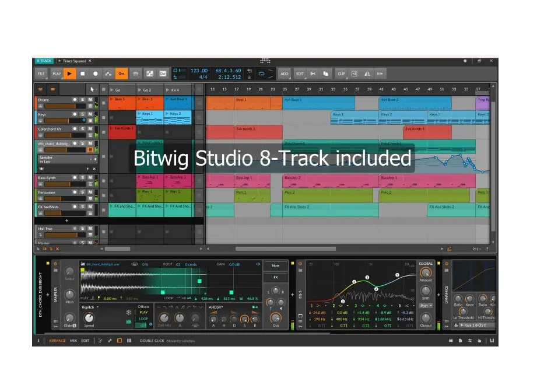
Task: Click the Stop transport button
Action: click(x=82, y=74)
